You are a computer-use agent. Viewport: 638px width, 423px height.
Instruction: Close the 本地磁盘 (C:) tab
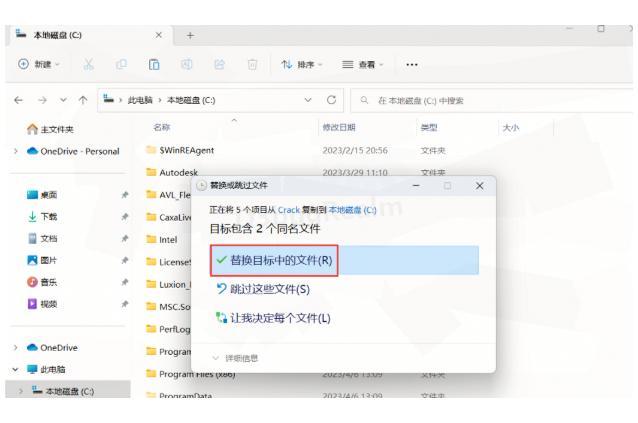[159, 35]
